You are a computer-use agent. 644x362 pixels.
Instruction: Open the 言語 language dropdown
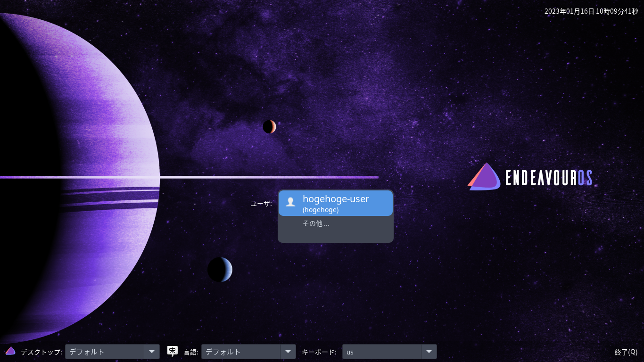(x=248, y=352)
